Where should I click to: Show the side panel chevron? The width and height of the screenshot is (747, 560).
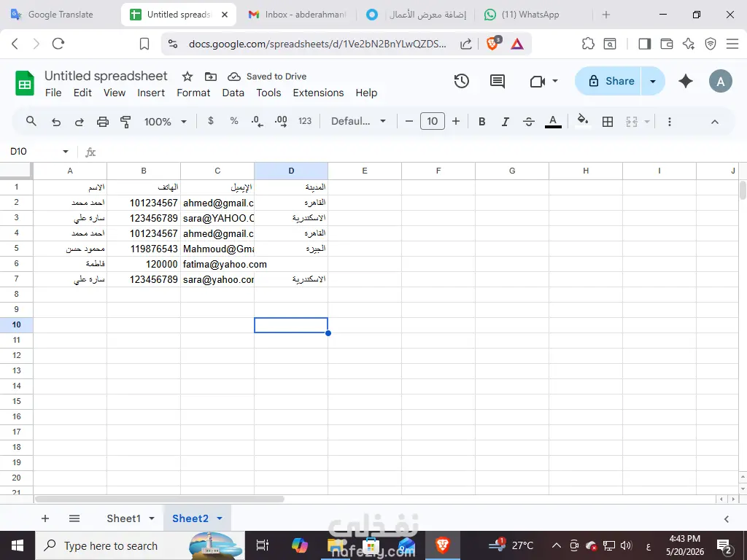click(x=726, y=518)
